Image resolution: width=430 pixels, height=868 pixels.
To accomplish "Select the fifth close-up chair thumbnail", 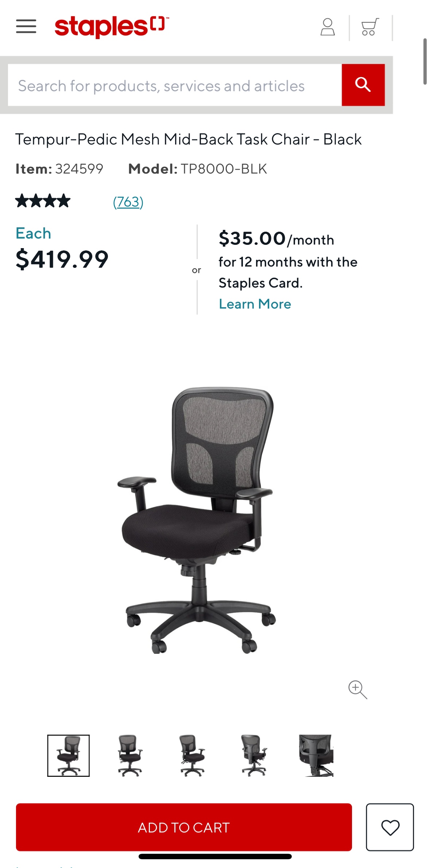I will point(316,755).
